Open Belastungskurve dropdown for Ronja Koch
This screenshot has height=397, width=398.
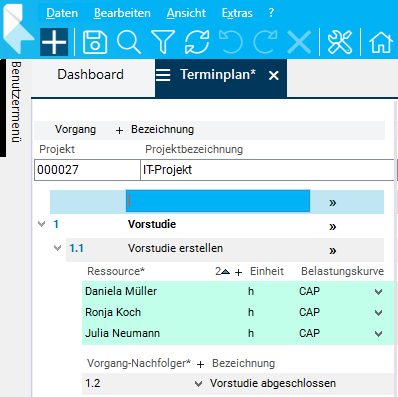378,313
